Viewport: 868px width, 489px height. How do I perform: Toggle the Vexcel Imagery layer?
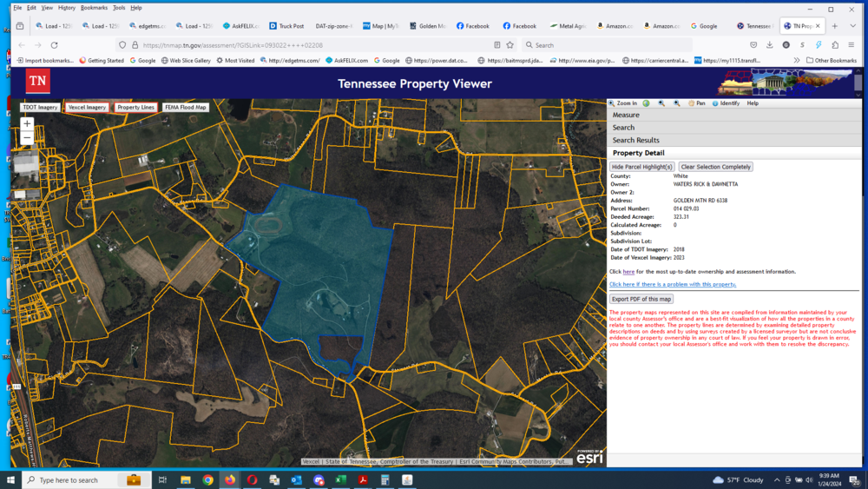point(87,108)
